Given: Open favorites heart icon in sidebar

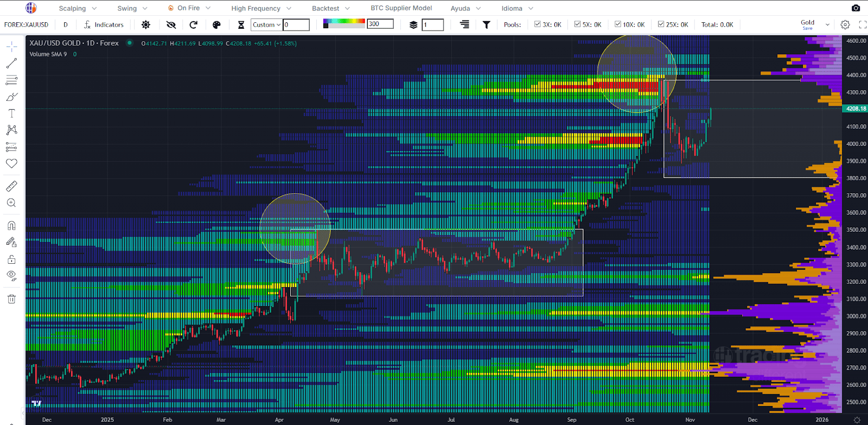Looking at the screenshot, I should point(11,163).
